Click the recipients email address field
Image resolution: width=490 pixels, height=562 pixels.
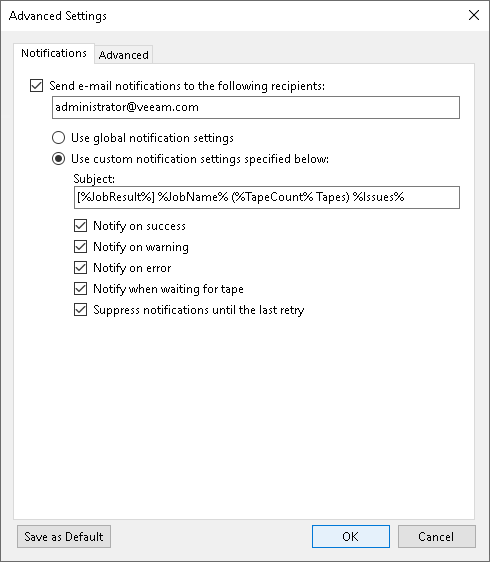(x=256, y=107)
